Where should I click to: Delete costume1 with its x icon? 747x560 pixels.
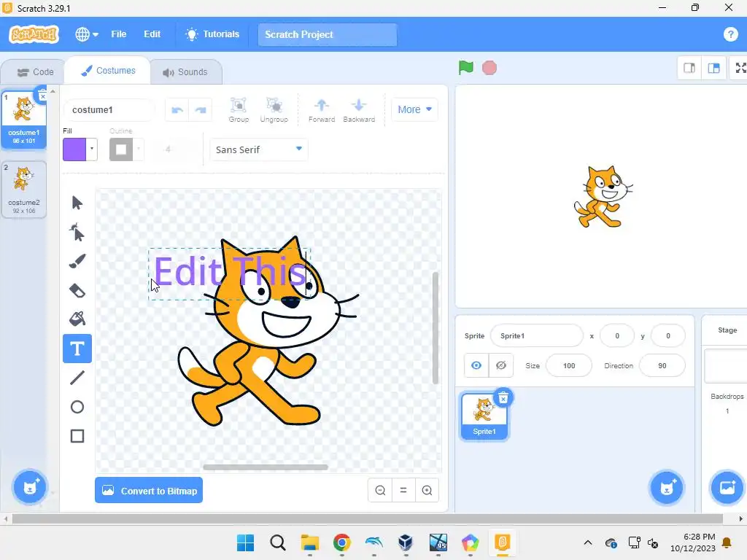tap(42, 96)
